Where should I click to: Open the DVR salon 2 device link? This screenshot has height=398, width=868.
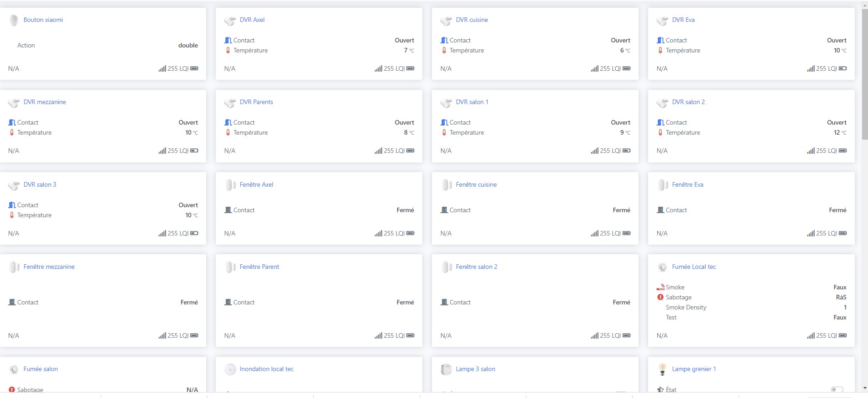coord(688,102)
